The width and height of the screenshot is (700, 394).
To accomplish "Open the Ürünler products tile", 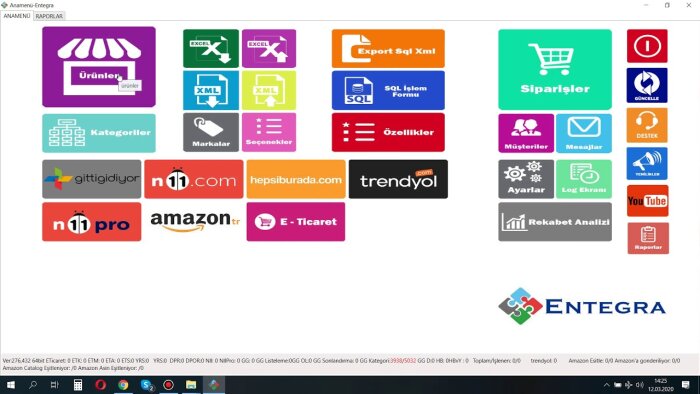I will coord(99,67).
